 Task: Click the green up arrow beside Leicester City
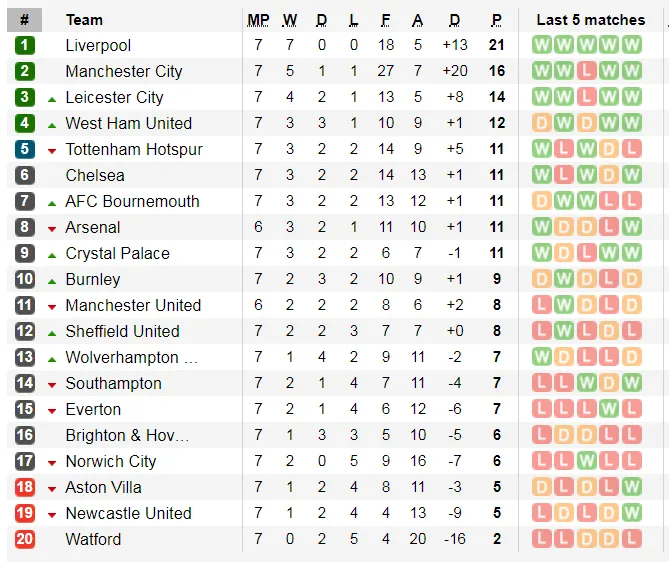(x=52, y=98)
